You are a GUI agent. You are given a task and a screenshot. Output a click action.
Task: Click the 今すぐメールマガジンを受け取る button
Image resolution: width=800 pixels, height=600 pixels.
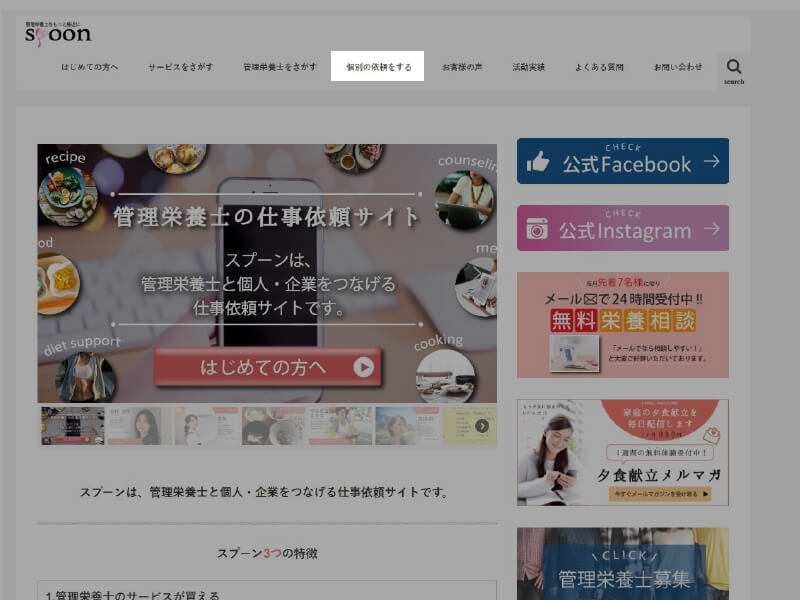pos(660,493)
